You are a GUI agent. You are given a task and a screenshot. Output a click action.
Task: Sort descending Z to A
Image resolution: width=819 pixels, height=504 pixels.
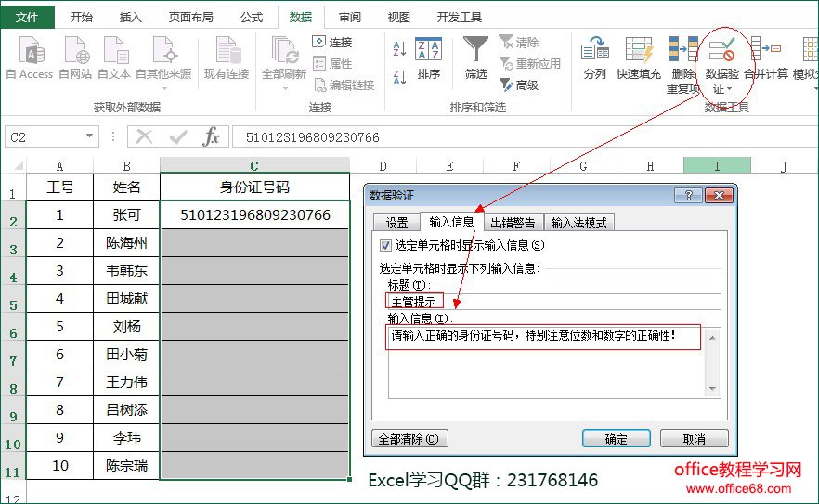pyautogui.click(x=399, y=77)
